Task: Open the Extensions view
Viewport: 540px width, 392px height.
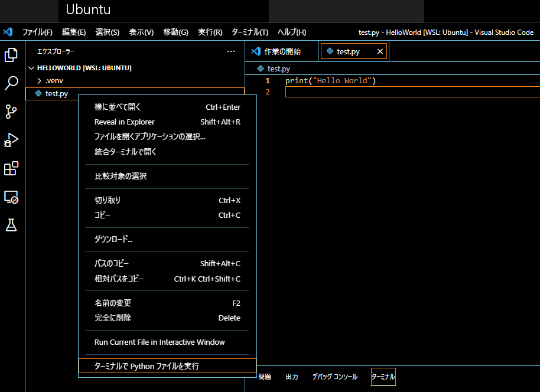Action: click(11, 169)
